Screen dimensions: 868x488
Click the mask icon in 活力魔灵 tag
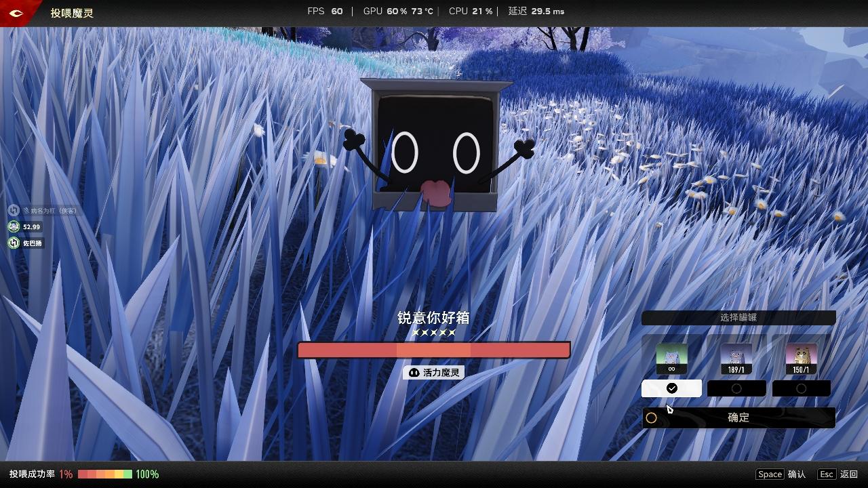click(414, 373)
